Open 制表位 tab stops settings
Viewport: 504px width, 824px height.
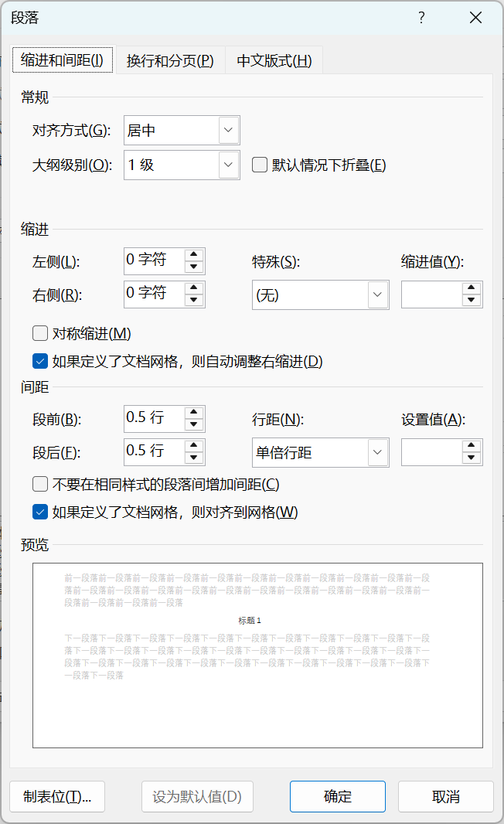[57, 797]
